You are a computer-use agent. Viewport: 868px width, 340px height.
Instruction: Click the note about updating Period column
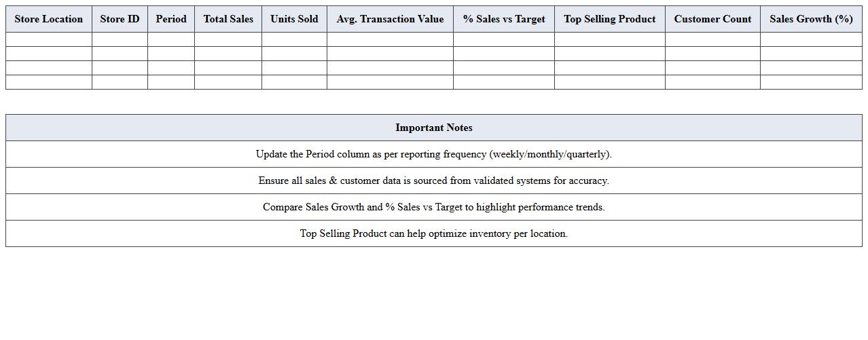pos(434,154)
